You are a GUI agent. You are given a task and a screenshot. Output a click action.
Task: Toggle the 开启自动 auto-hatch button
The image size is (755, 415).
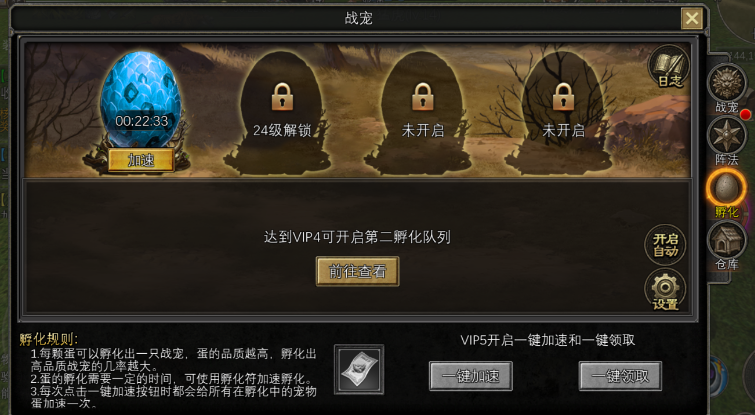[x=665, y=245]
